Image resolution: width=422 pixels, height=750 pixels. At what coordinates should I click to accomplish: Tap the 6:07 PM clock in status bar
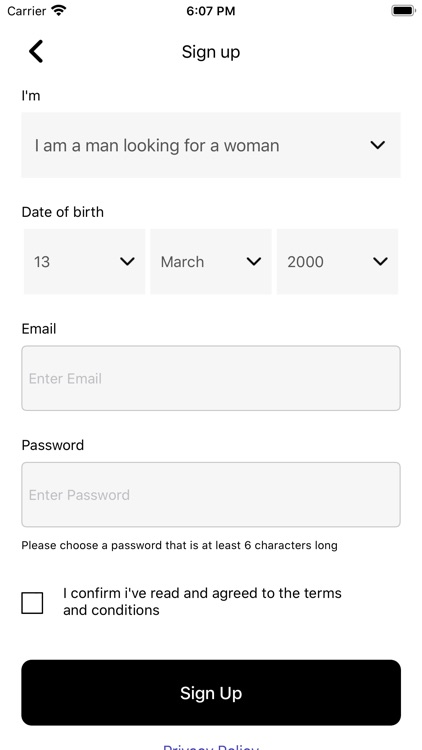coord(211,11)
